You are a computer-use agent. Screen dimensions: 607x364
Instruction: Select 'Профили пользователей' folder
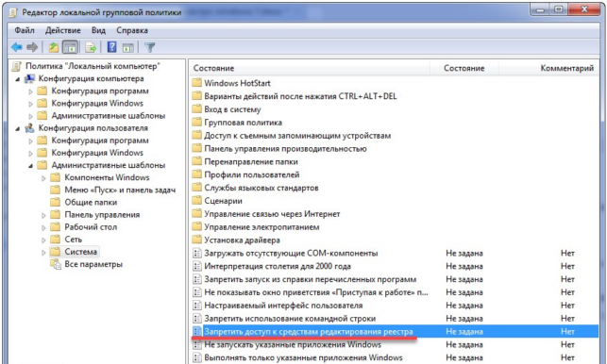tap(252, 174)
